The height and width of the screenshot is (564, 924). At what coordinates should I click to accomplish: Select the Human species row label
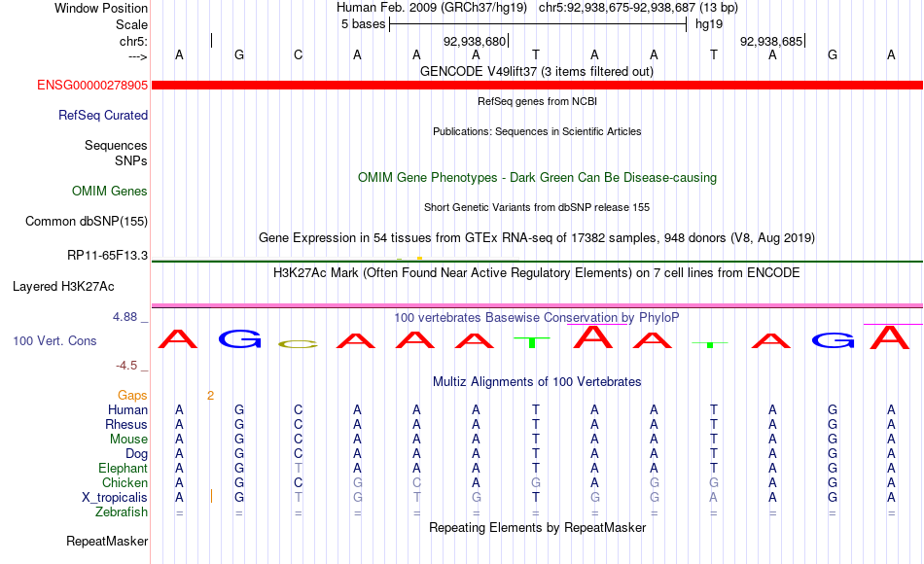click(x=127, y=410)
